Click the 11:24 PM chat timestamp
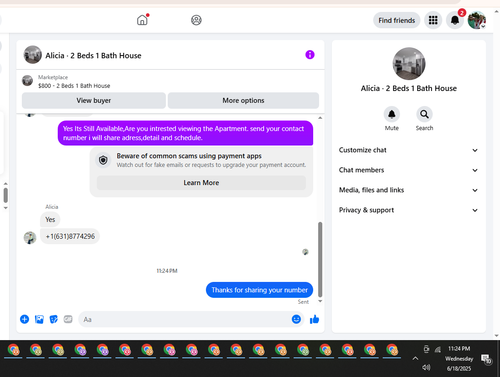Screen dimensions: 500x377 coord(167,271)
